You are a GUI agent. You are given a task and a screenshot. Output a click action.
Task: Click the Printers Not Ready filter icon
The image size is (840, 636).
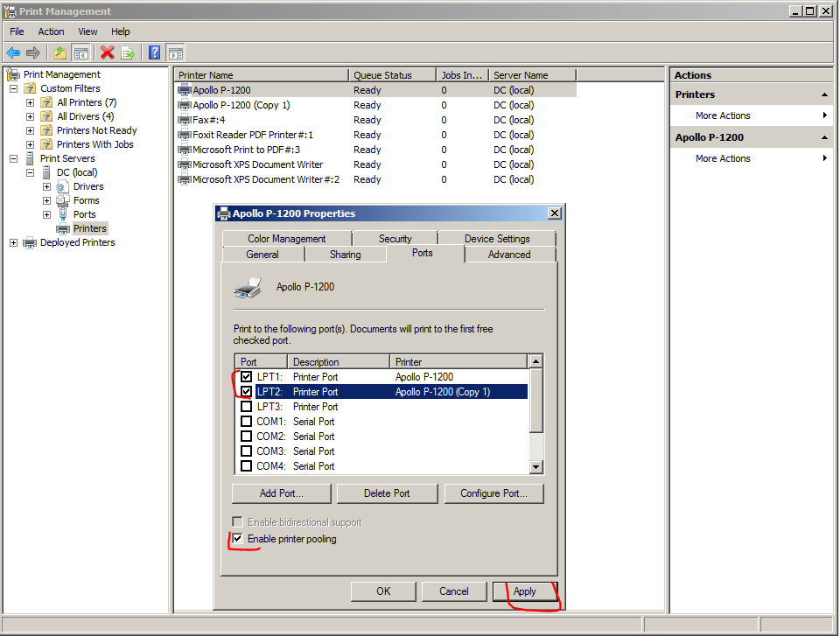47,130
